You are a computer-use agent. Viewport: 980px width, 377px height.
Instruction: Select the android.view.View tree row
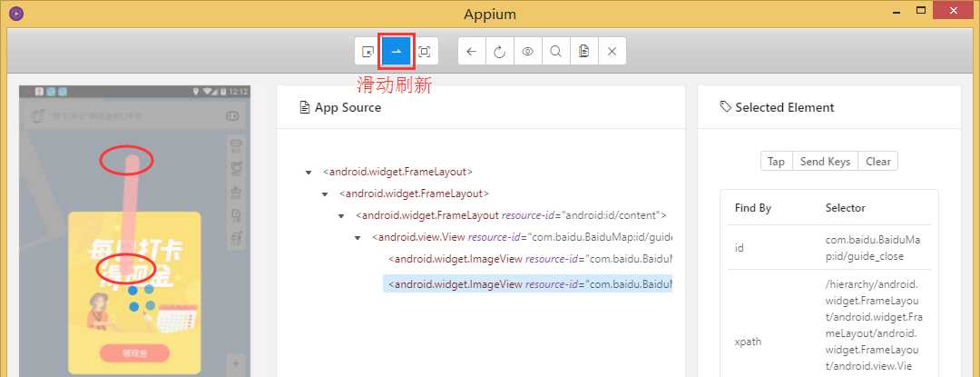point(522,237)
